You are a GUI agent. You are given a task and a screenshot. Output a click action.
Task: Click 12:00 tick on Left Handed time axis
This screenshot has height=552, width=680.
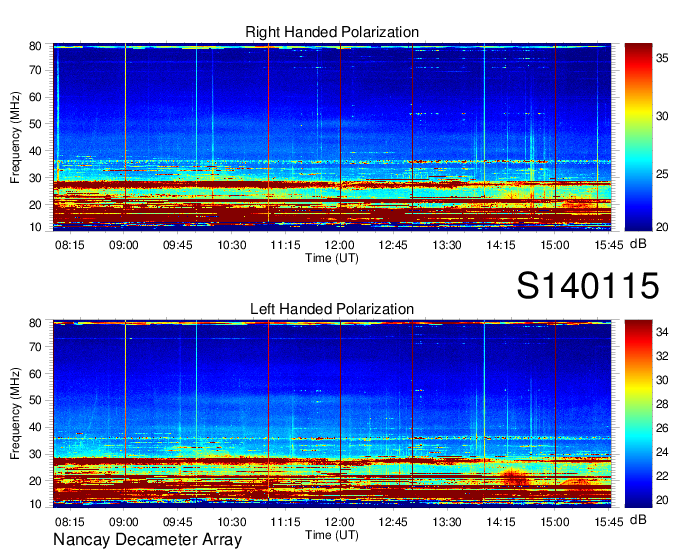pyautogui.click(x=340, y=522)
